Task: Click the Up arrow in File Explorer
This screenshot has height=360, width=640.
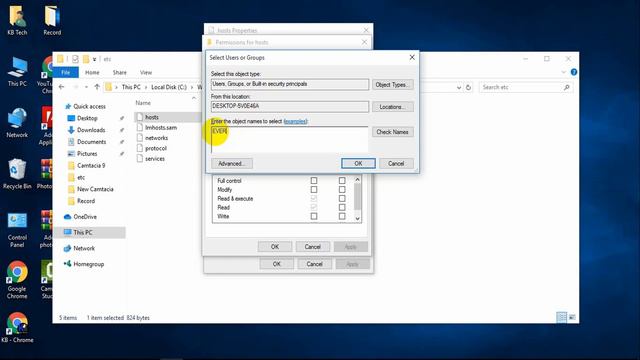Action: (97, 87)
